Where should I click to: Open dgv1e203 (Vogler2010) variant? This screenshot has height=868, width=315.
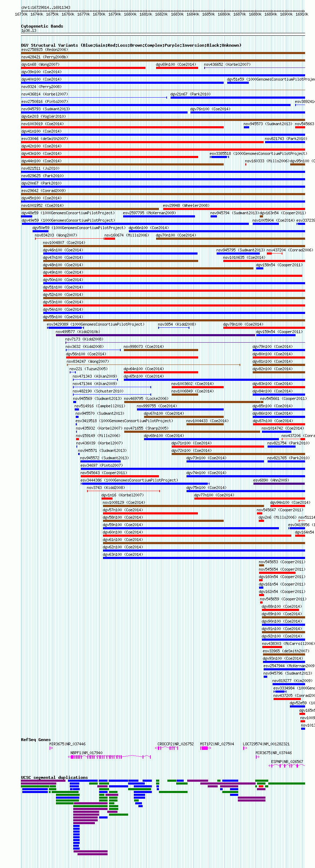coord(44,116)
